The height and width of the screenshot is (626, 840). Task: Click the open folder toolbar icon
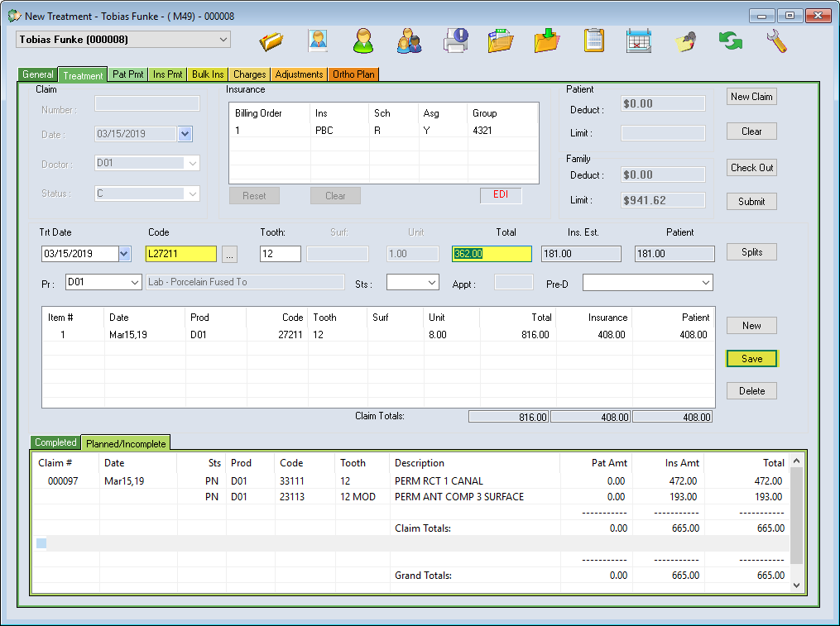coord(271,41)
